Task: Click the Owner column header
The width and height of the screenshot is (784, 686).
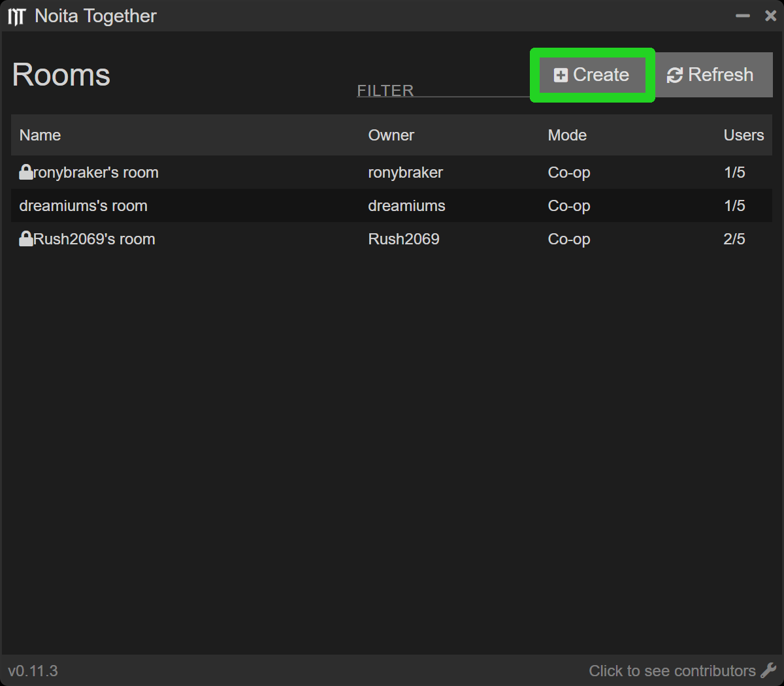Action: point(391,135)
